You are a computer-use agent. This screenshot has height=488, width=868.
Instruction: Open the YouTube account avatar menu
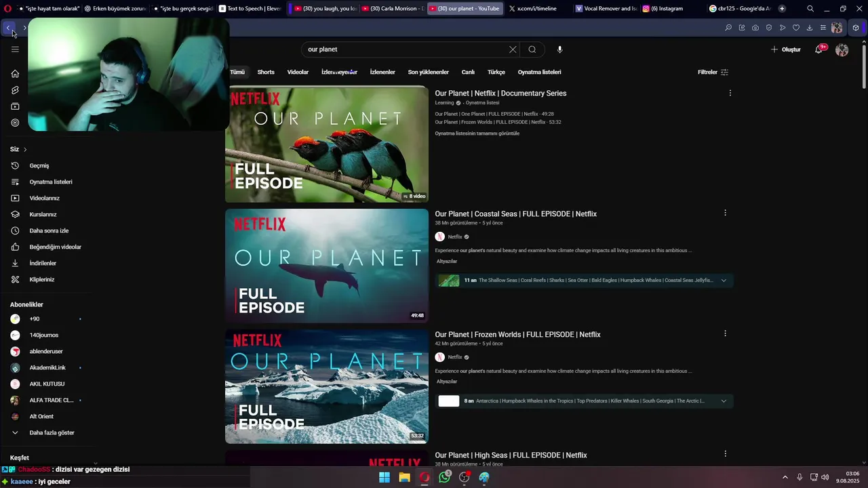842,49
